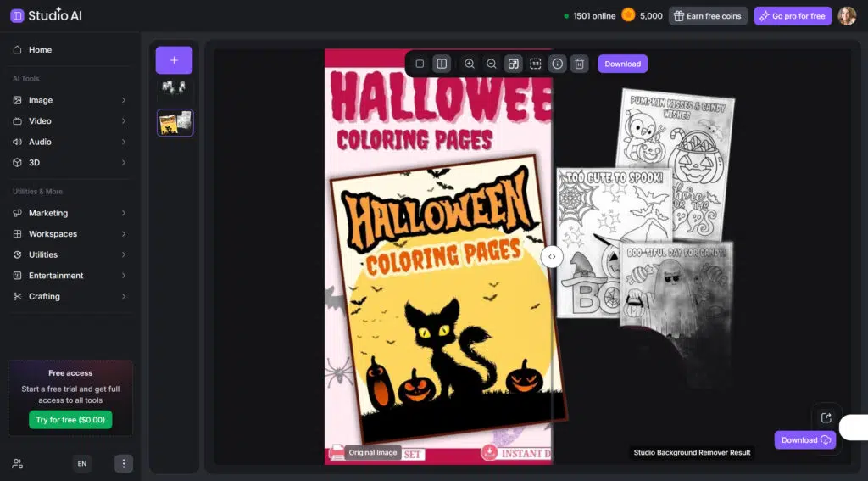This screenshot has height=481, width=868.
Task: Select the first thumbnail in the strip
Action: (x=175, y=88)
